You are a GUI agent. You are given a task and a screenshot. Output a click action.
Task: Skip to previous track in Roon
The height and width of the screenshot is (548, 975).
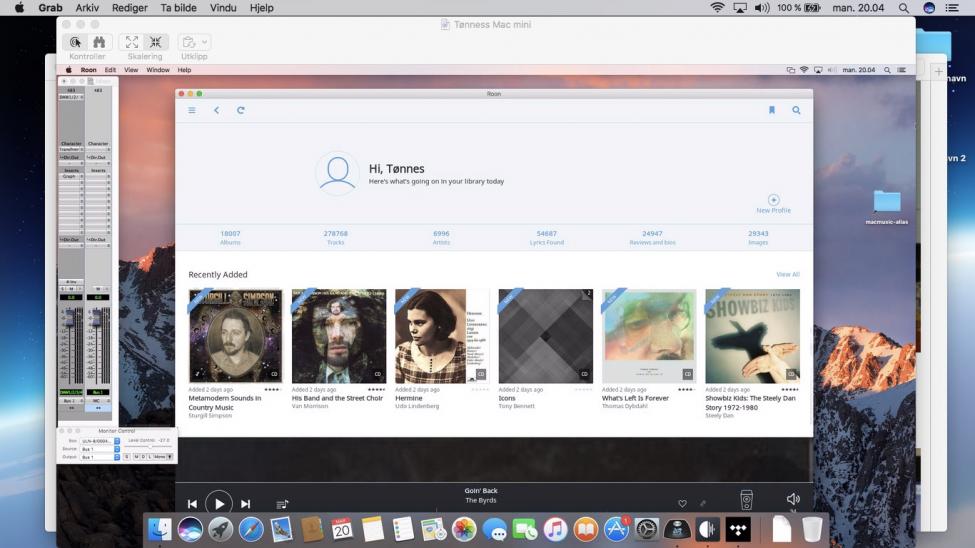(x=192, y=504)
